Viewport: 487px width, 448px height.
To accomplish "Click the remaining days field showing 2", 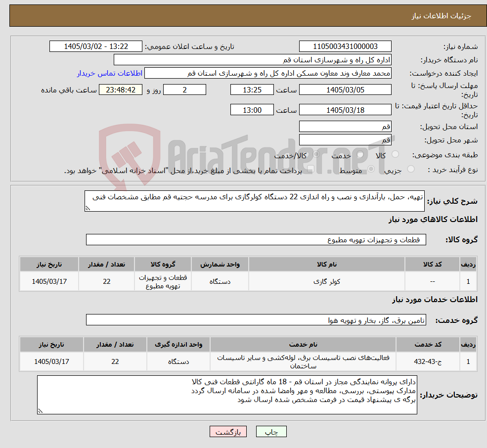I will 184,90.
